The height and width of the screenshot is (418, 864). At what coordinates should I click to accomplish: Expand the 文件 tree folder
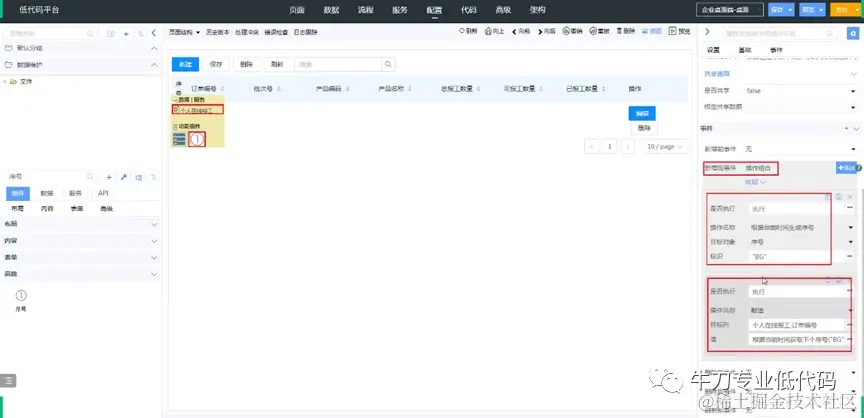coord(6,82)
